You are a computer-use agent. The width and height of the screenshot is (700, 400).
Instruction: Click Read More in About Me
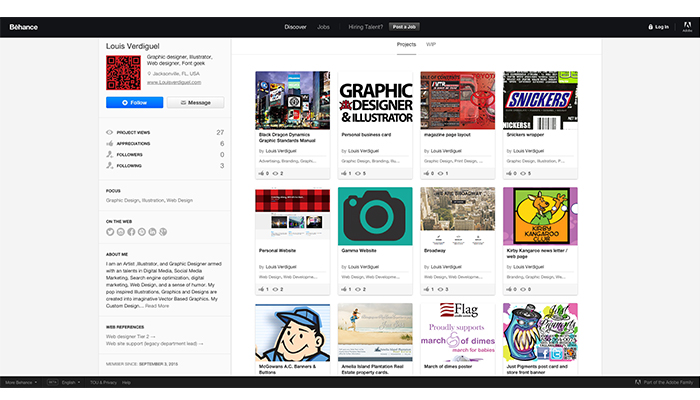point(157,306)
